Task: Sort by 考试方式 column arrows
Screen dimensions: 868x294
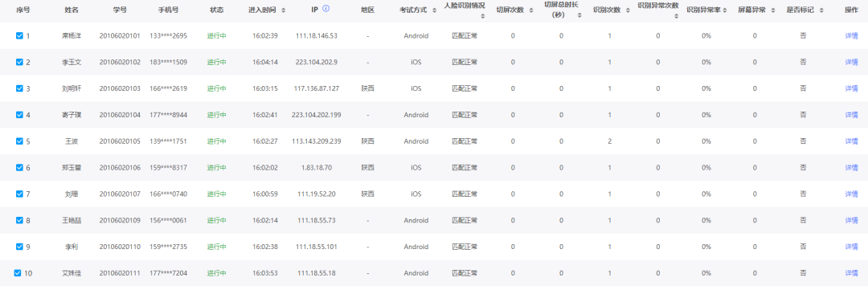Action: pyautogui.click(x=434, y=10)
